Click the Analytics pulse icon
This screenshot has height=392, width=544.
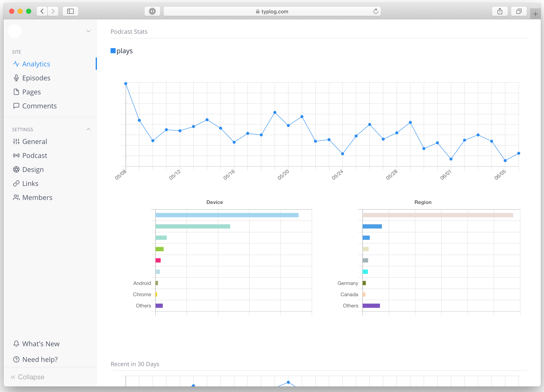click(x=16, y=64)
